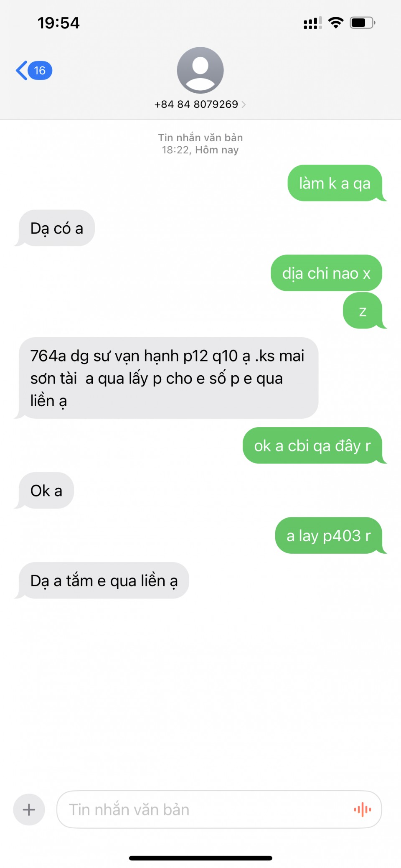
Task: Focus the 'Tin nhắn văn bản' message field
Action: (219, 809)
